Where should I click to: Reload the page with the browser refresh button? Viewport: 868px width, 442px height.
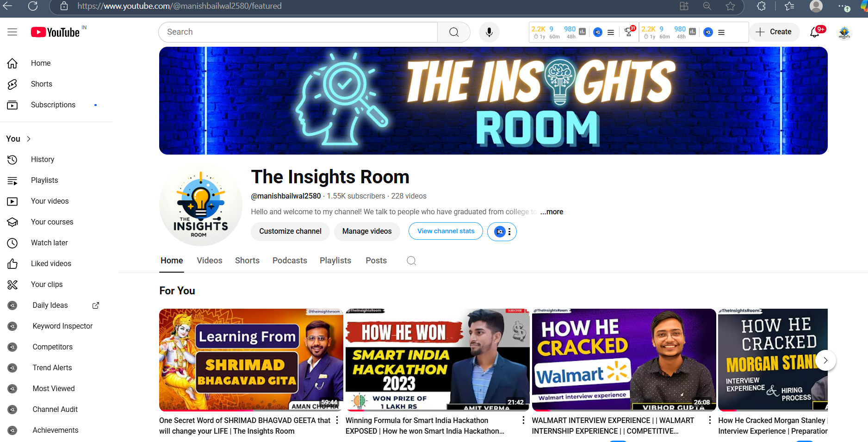[x=32, y=6]
